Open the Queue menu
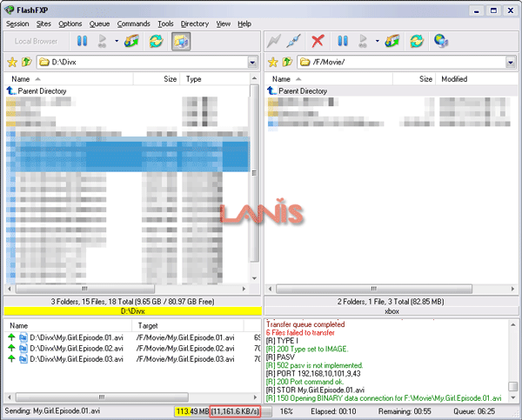Viewport: 522px width, 420px height. pyautogui.click(x=99, y=24)
